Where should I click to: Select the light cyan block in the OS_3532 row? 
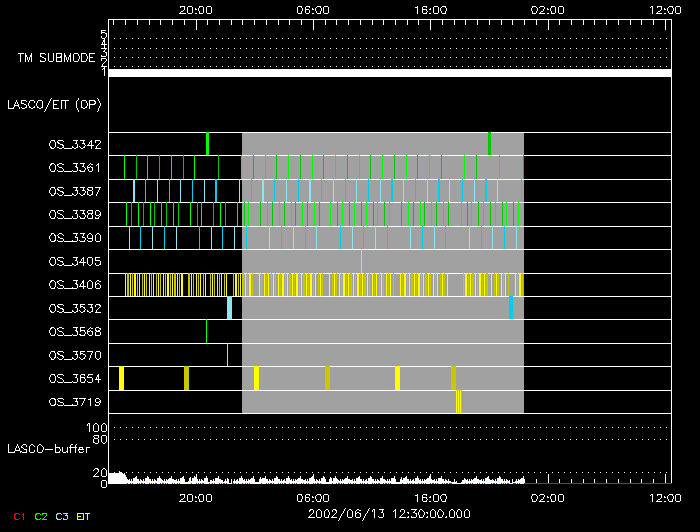[x=229, y=308]
